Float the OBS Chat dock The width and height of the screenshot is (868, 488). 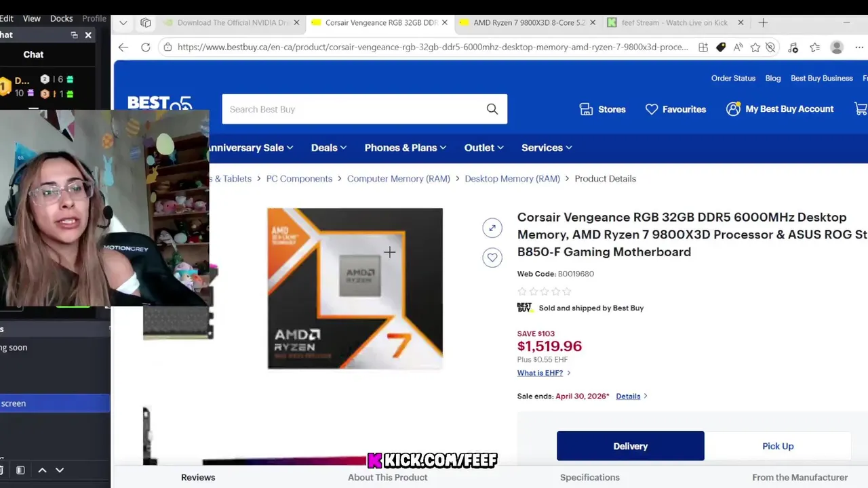(75, 35)
